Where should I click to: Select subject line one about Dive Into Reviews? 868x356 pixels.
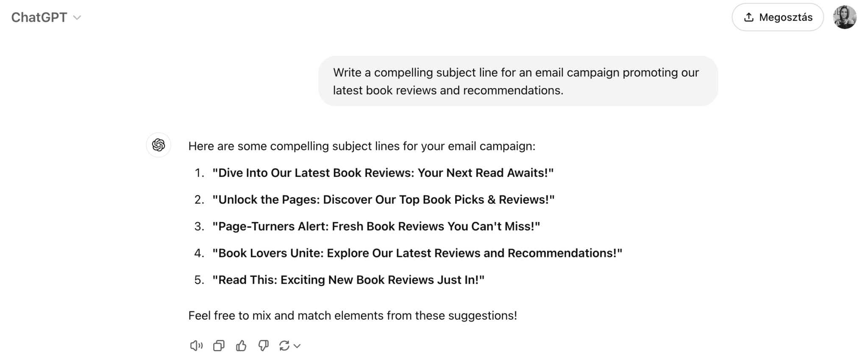click(382, 173)
